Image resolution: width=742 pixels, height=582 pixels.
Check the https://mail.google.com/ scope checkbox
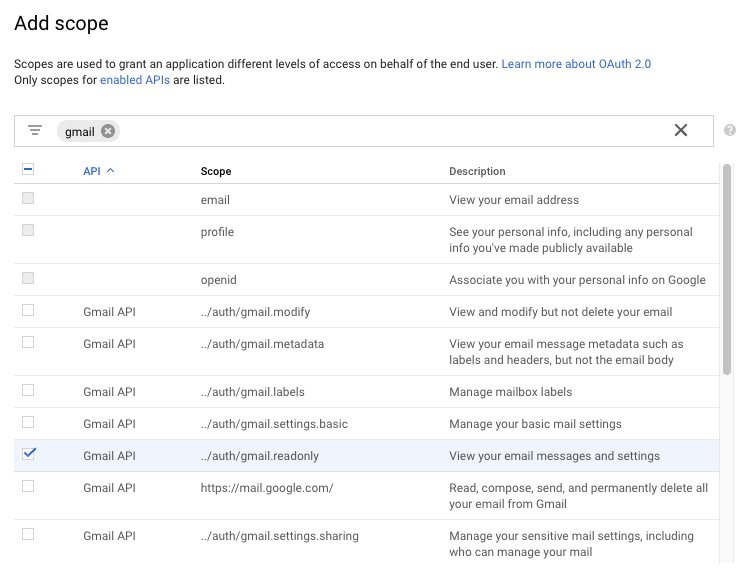28,486
